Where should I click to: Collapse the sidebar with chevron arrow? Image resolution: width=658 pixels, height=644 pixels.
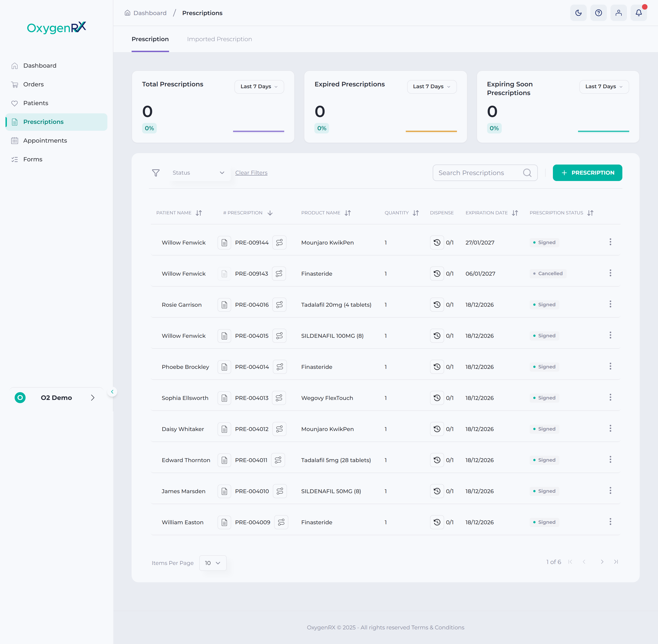(x=112, y=392)
